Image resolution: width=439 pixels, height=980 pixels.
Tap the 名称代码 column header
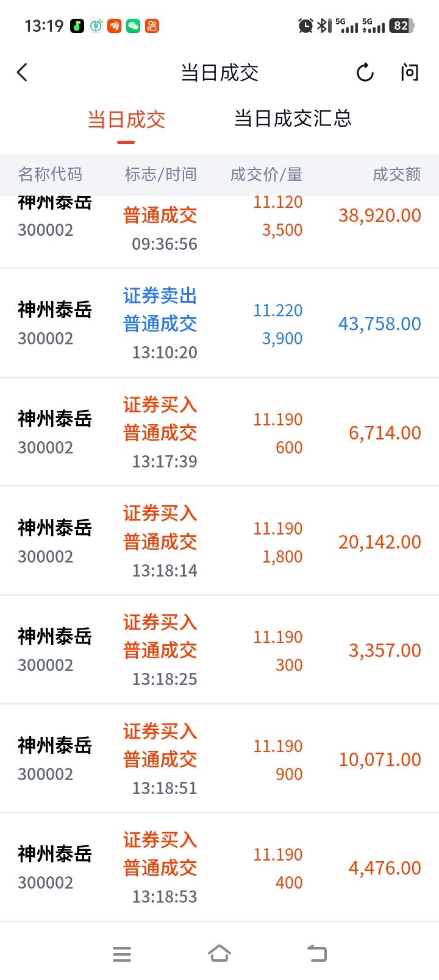click(x=50, y=174)
